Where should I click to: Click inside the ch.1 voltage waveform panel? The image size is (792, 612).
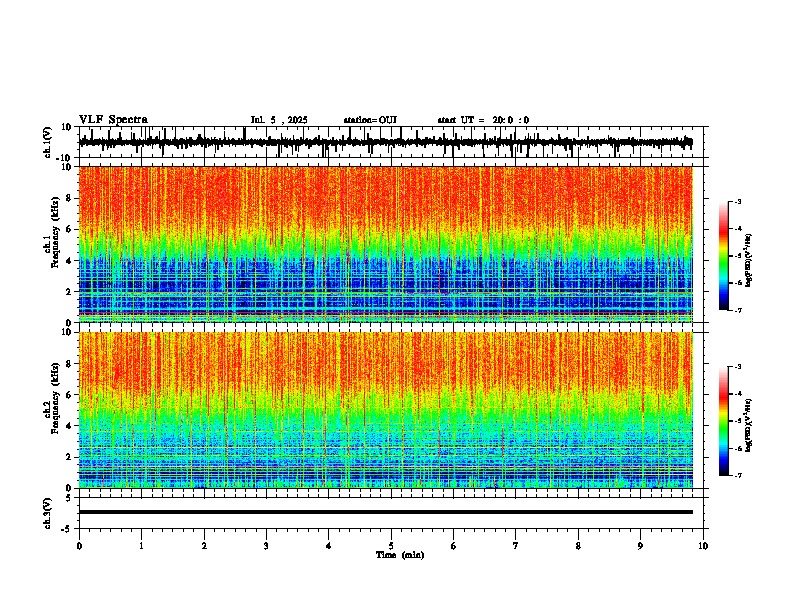[x=393, y=142]
